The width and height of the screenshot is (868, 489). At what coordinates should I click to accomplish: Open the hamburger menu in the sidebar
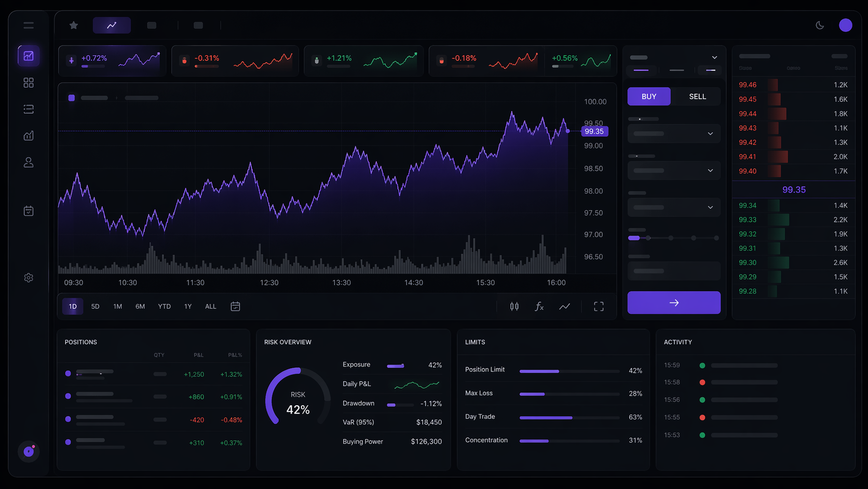tap(29, 25)
